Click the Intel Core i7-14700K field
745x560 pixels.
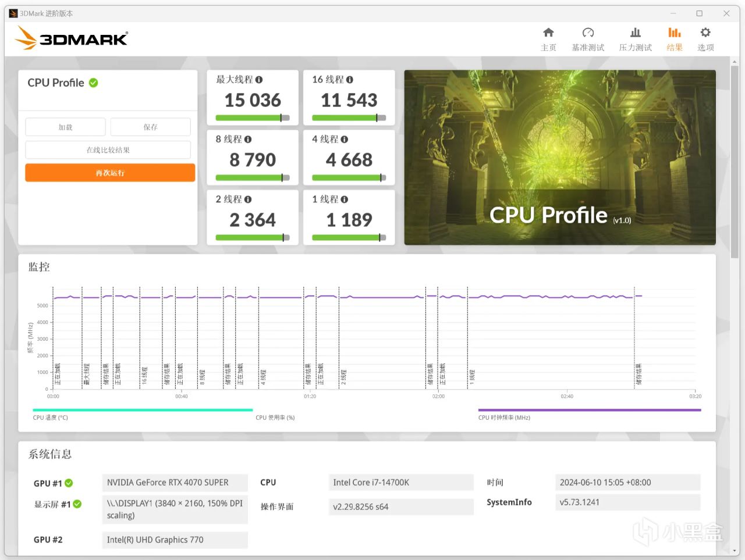[x=401, y=483]
